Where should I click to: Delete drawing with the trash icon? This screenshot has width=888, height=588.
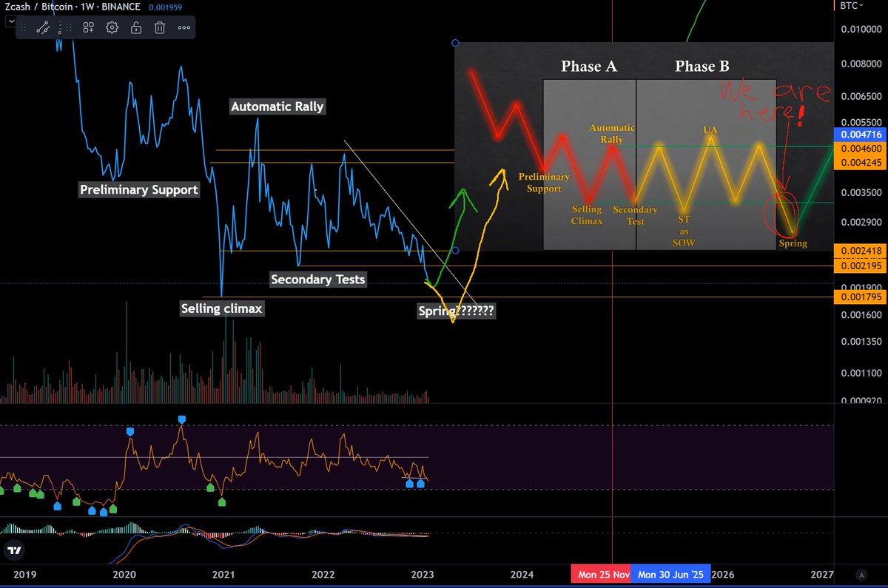pos(160,28)
